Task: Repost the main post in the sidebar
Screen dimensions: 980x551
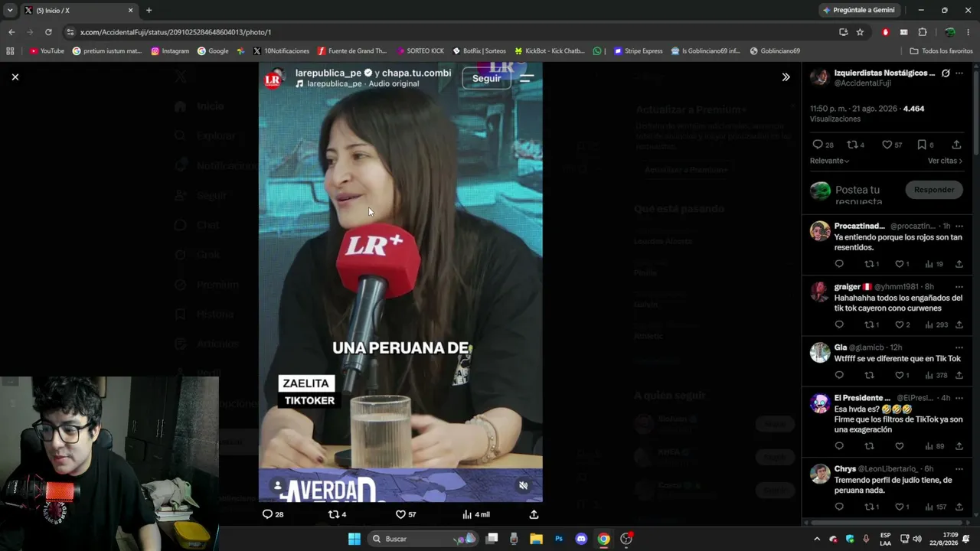Action: (x=852, y=145)
